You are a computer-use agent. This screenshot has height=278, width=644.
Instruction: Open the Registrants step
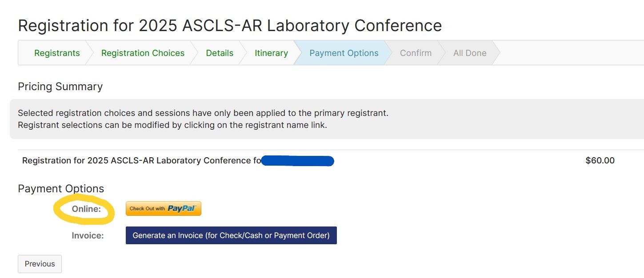coord(57,53)
